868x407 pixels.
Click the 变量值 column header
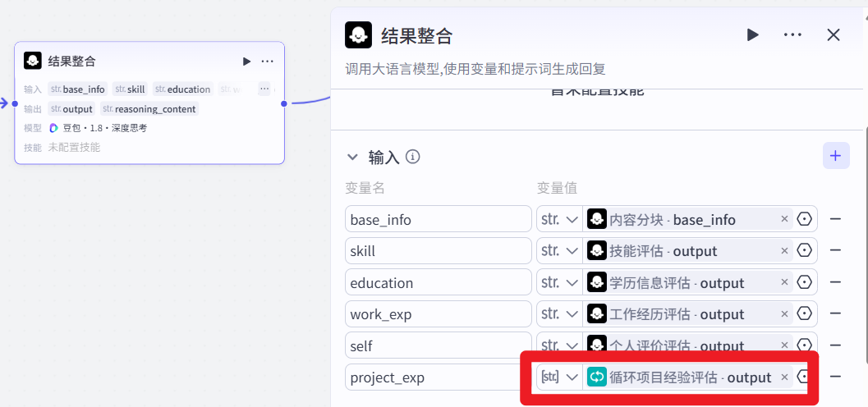(557, 188)
